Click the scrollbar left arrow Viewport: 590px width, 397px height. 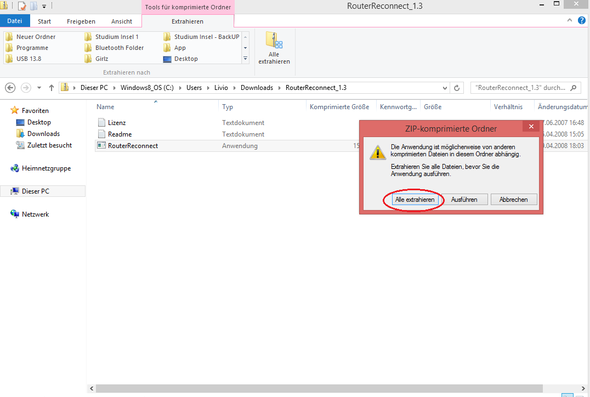point(91,388)
